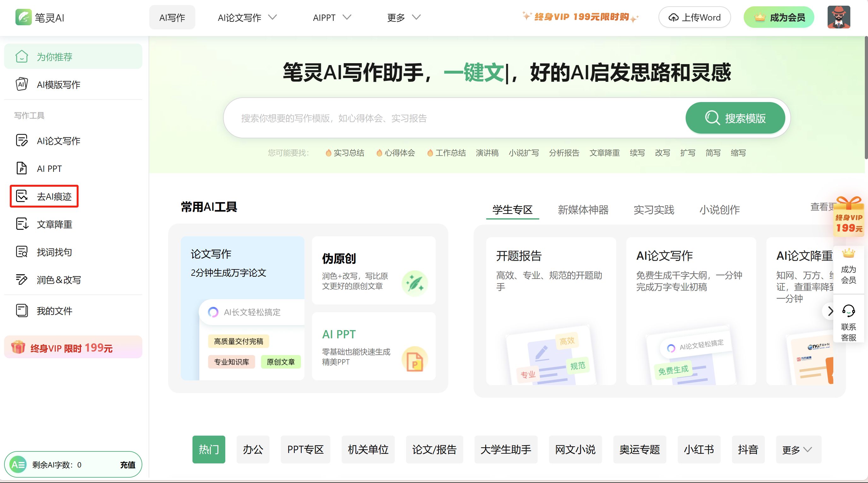This screenshot has height=483, width=868.
Task: Click the 上传Word button
Action: [694, 17]
